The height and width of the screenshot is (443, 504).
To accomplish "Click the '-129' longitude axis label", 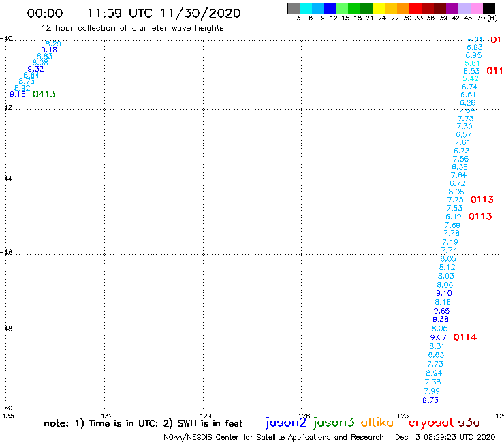I will (203, 416).
